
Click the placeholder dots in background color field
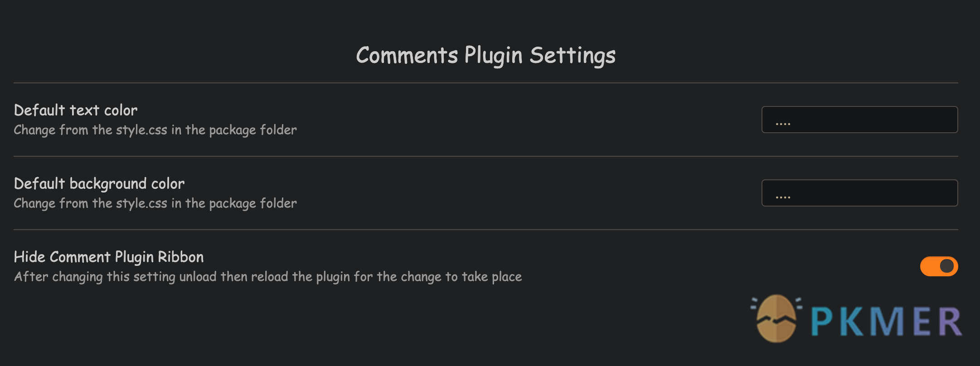coord(783,197)
